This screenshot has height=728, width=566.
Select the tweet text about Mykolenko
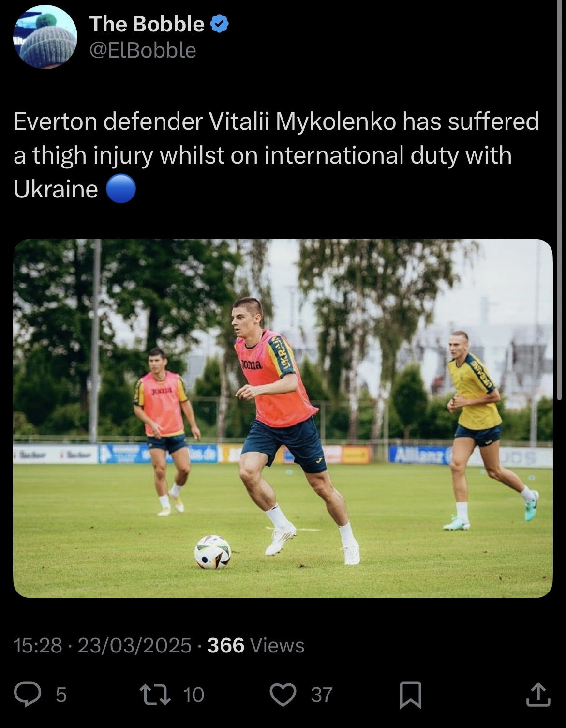click(276, 155)
